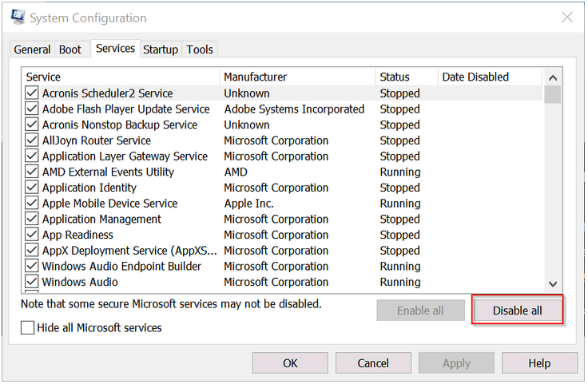Click the Enable all button

(x=420, y=311)
